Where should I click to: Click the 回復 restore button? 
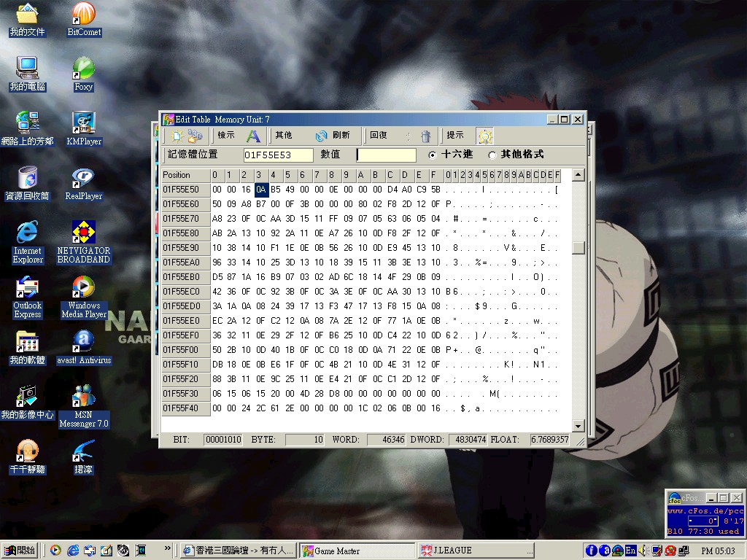tap(379, 135)
